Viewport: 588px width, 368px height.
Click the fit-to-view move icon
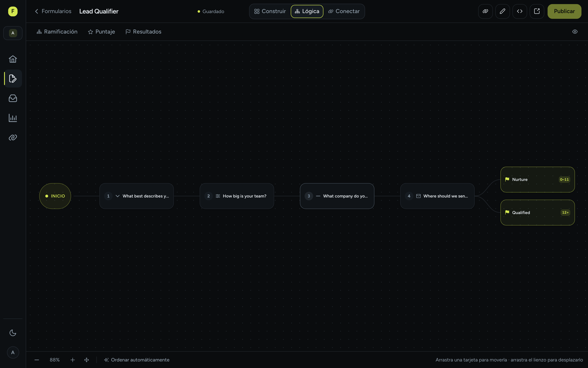point(87,360)
